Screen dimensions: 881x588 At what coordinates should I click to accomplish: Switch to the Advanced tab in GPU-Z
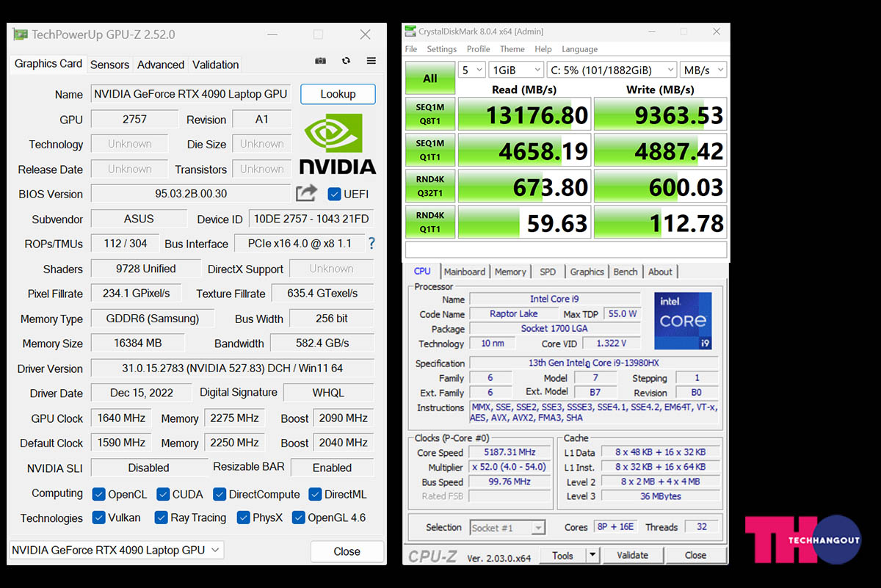(x=161, y=65)
